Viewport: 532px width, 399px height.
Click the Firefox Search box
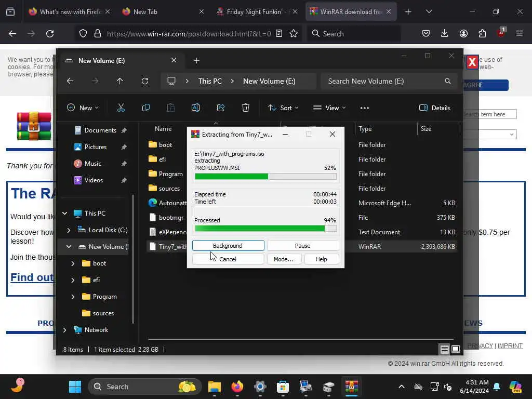(354, 34)
